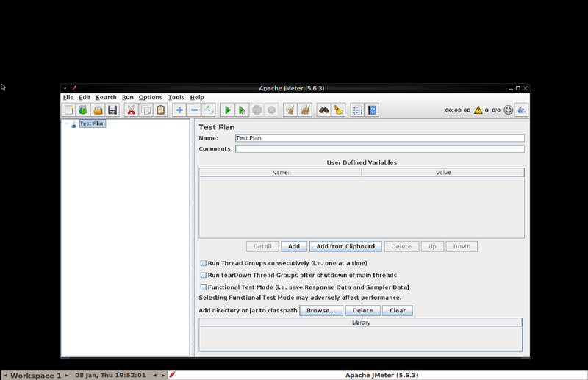The image size is (588, 380).
Task: Open the Function Helper dialog icon
Action: (357, 110)
